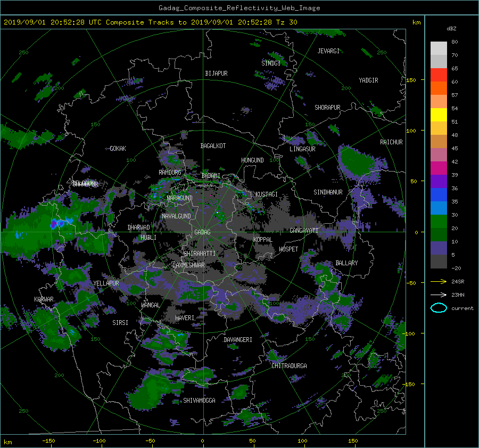Click the -150 value on the bottom axis
Screen dimensions: 479x448
point(48,441)
